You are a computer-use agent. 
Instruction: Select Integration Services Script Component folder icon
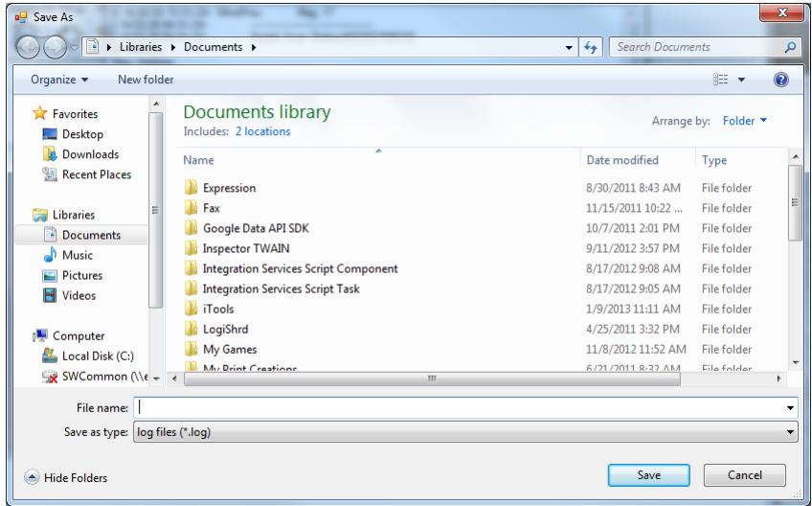click(192, 268)
